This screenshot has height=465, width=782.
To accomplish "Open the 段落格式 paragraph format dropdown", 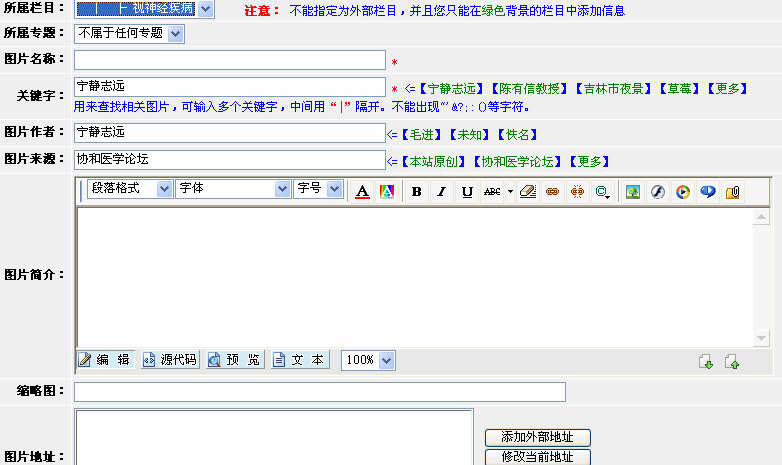I will coord(130,189).
